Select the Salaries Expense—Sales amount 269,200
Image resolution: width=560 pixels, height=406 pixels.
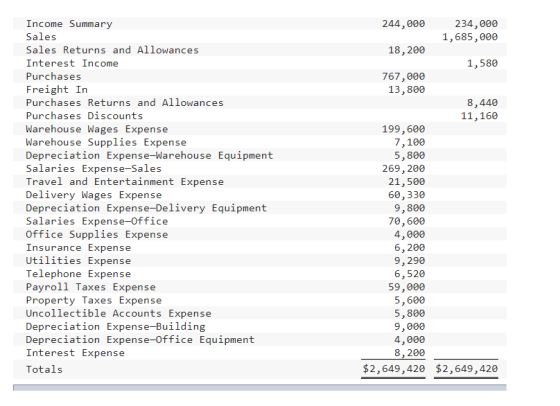404,169
